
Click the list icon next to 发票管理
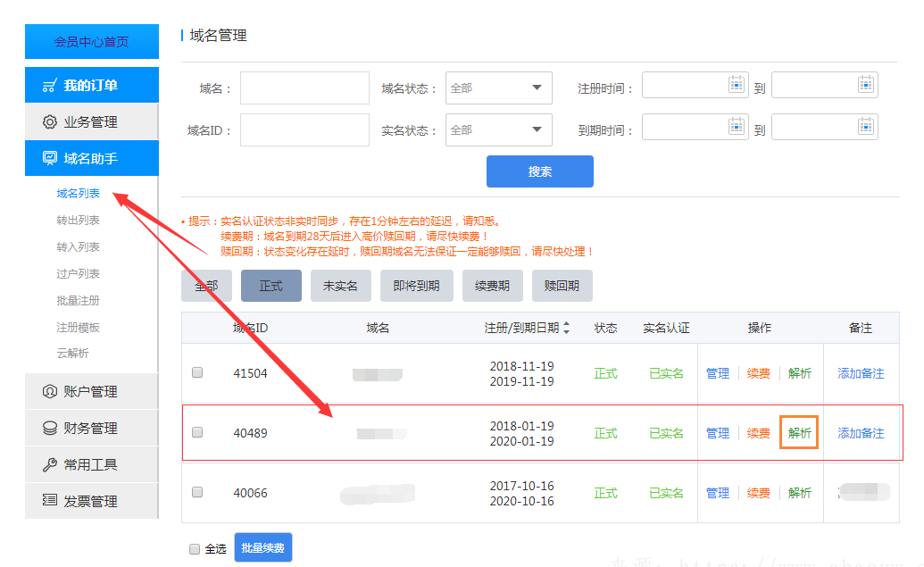(x=49, y=501)
